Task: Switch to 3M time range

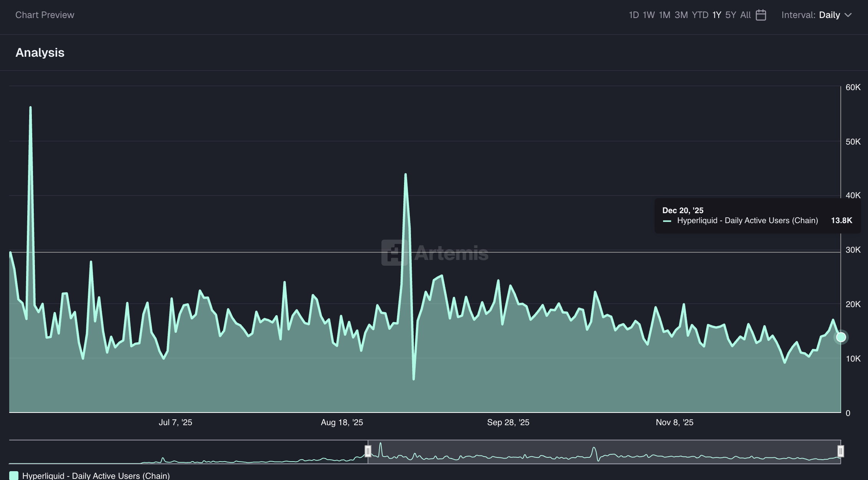Action: [x=681, y=15]
